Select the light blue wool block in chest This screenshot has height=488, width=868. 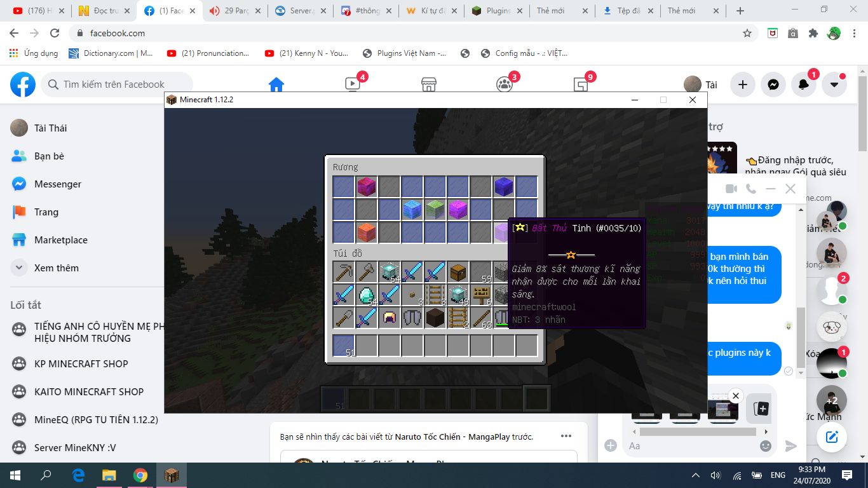412,210
